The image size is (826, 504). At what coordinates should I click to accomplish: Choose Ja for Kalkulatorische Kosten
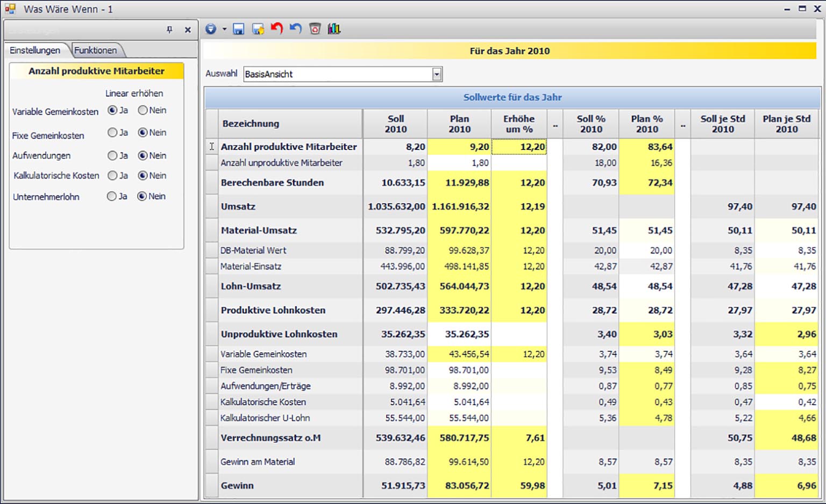pyautogui.click(x=112, y=175)
